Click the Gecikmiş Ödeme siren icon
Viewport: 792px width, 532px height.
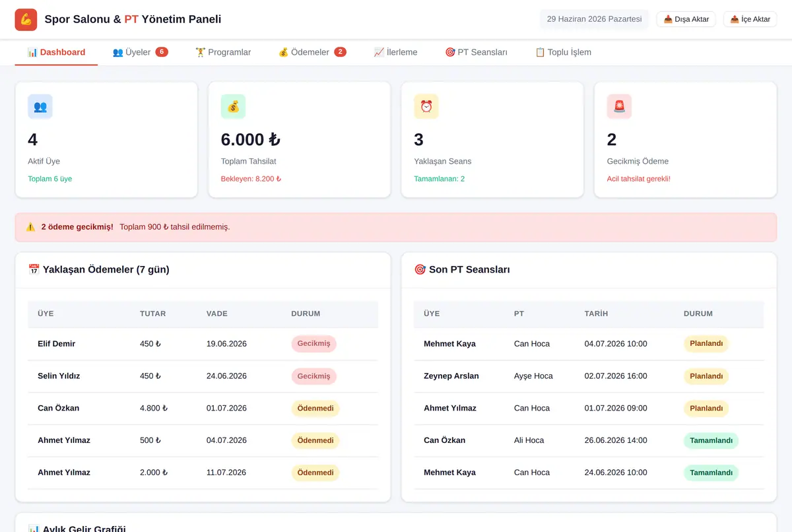point(619,106)
